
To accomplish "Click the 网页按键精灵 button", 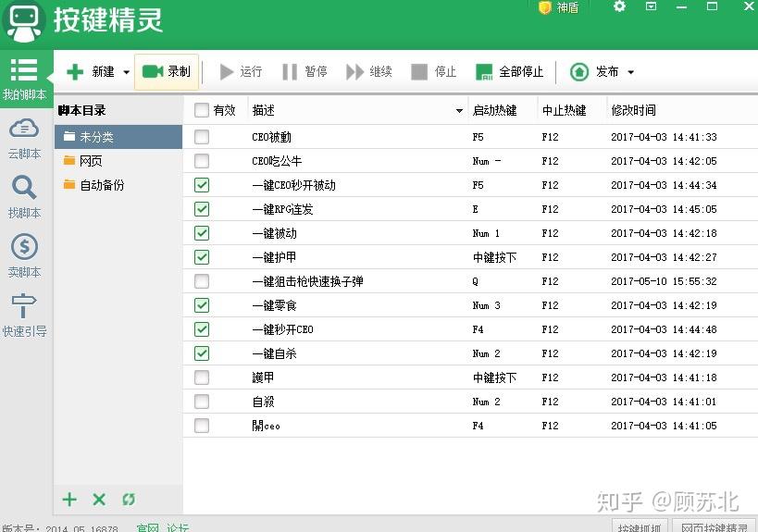I will pyautogui.click(x=714, y=526).
